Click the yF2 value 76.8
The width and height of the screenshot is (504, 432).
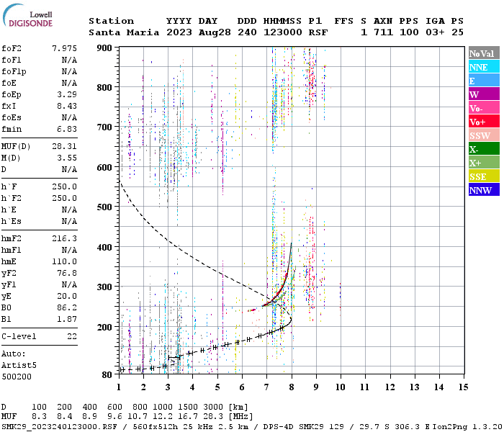(67, 273)
